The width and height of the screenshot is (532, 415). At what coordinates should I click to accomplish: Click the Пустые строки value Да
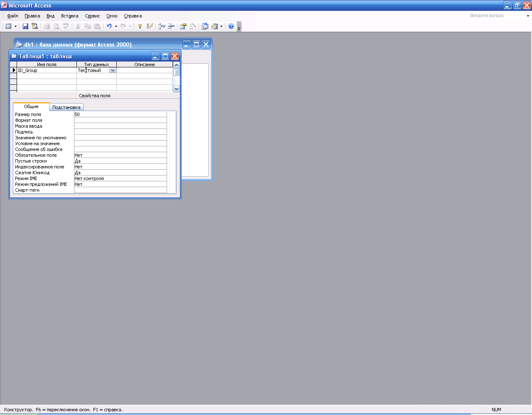[x=121, y=161]
